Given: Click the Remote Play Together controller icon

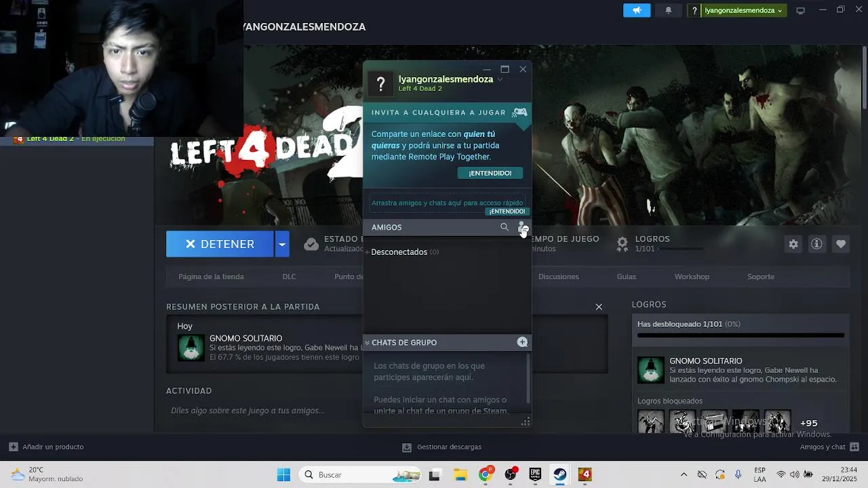Looking at the screenshot, I should [x=519, y=113].
